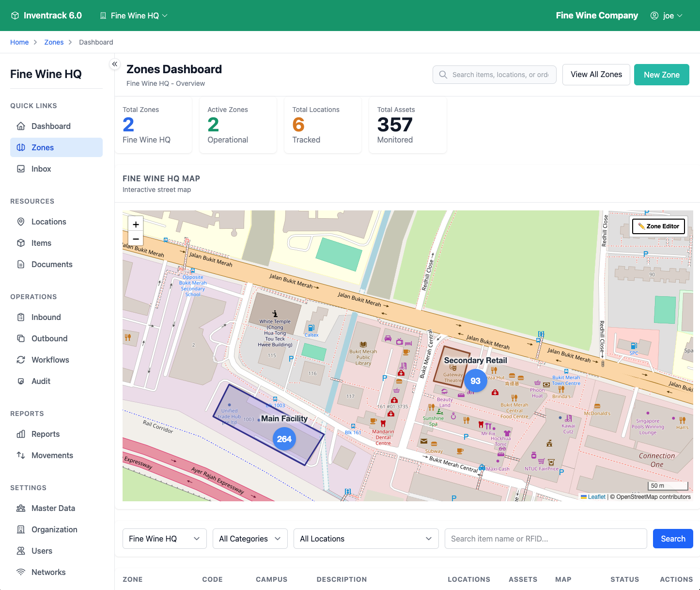Click the Zones map icon in sidebar
The height and width of the screenshot is (590, 700).
pyautogui.click(x=21, y=147)
